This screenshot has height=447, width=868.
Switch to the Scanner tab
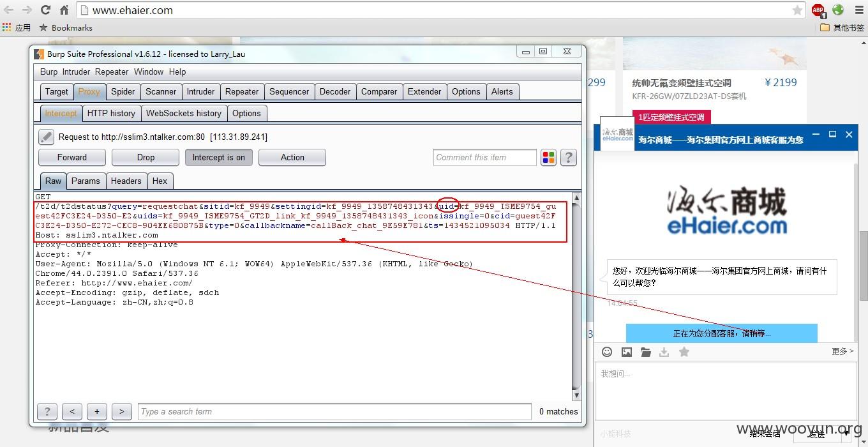tap(161, 92)
